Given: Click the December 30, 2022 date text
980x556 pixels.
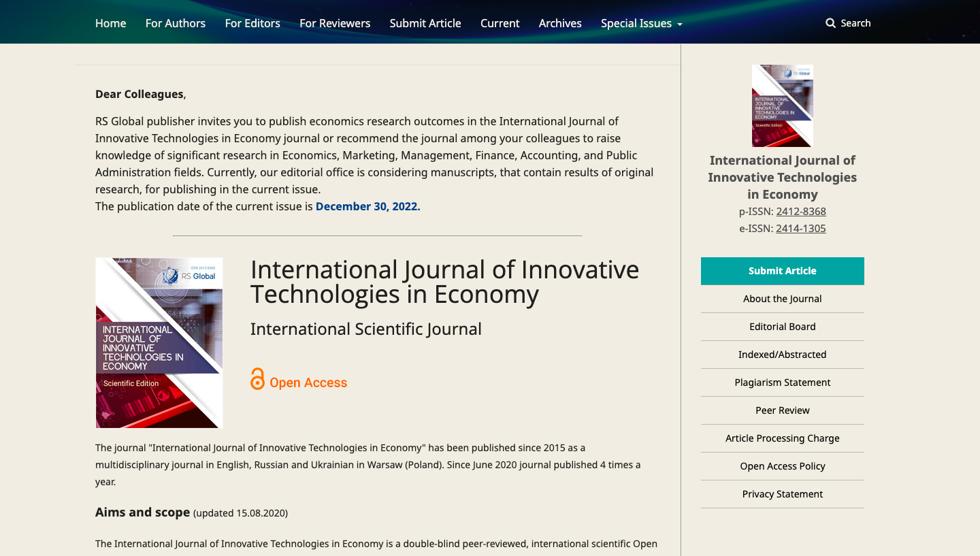Looking at the screenshot, I should [368, 206].
